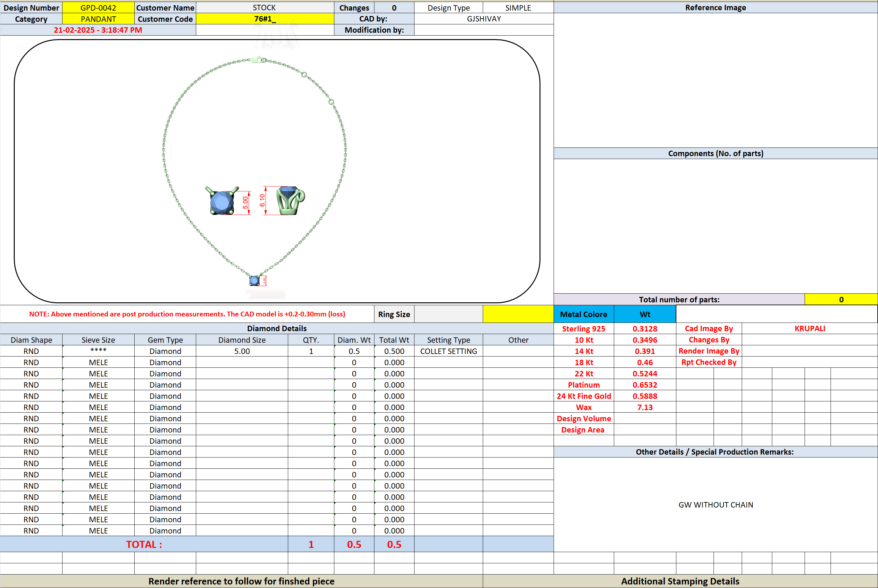The height and width of the screenshot is (588, 878).
Task: Click the Render reference to follow footer text
Action: click(x=241, y=581)
